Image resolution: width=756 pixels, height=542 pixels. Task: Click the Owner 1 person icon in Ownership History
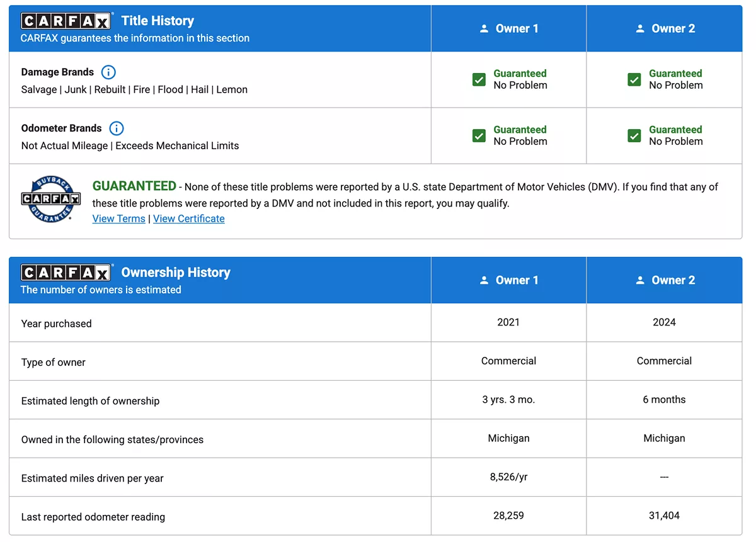coord(484,281)
